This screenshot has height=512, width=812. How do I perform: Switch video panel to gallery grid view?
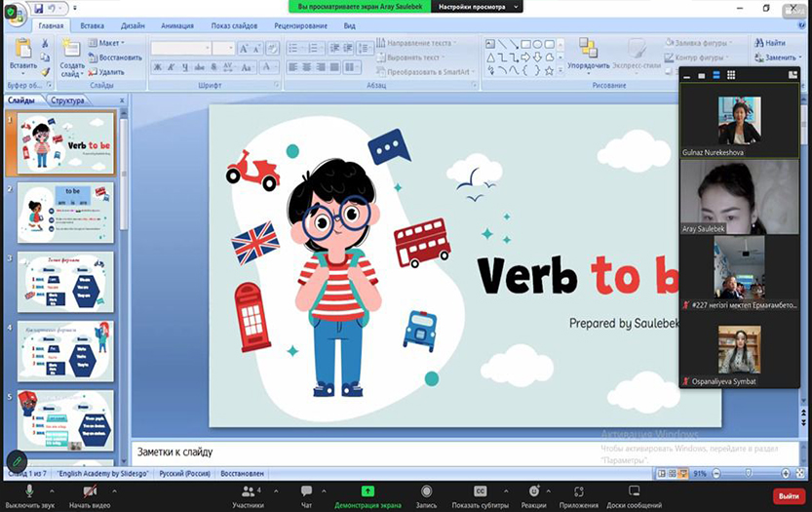tap(731, 75)
